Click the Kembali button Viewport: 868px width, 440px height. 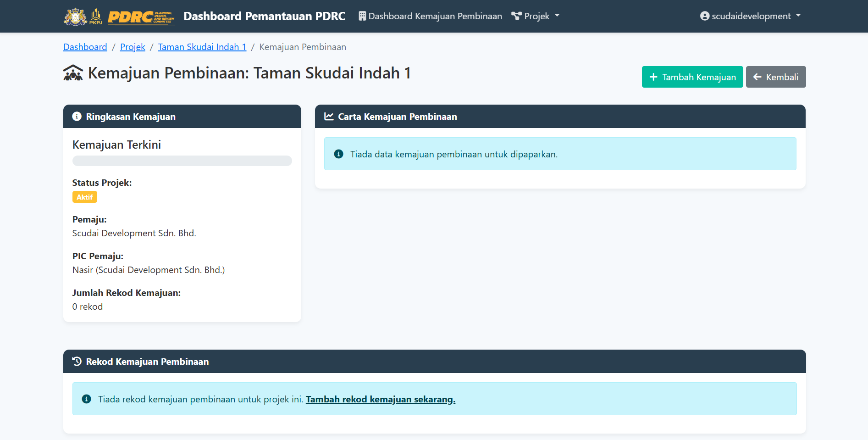[x=775, y=77]
